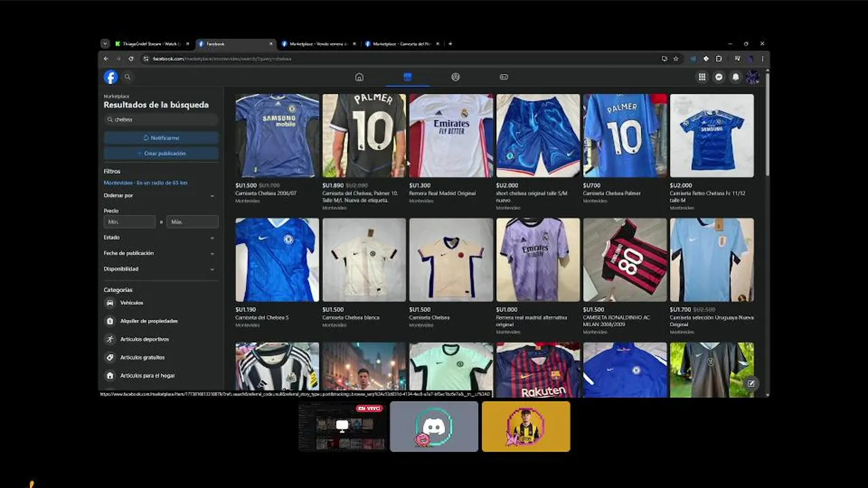Switch to the Facebook tab
Viewport: 868px width, 488px height.
pos(235,44)
